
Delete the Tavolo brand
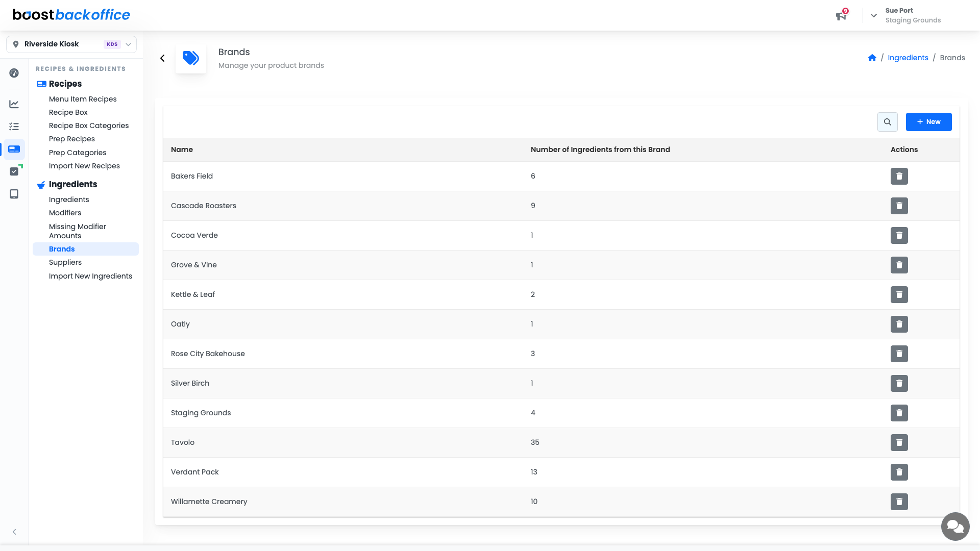point(899,443)
